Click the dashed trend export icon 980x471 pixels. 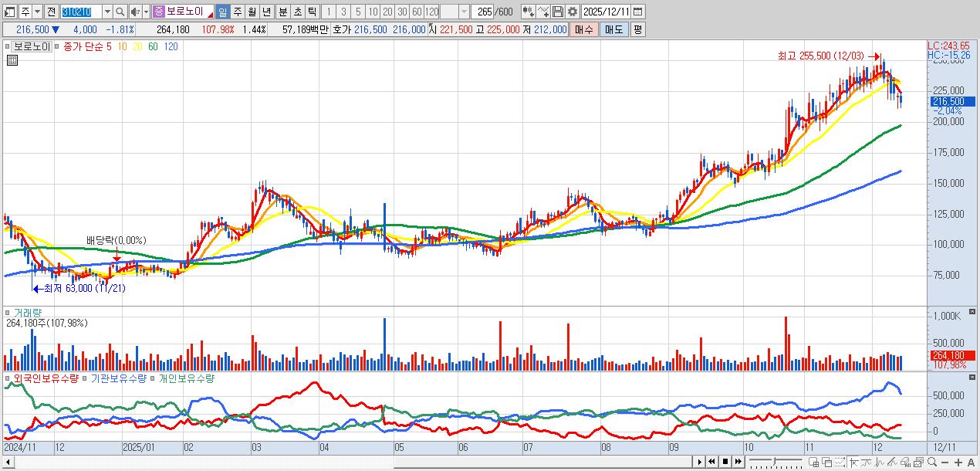[840, 463]
